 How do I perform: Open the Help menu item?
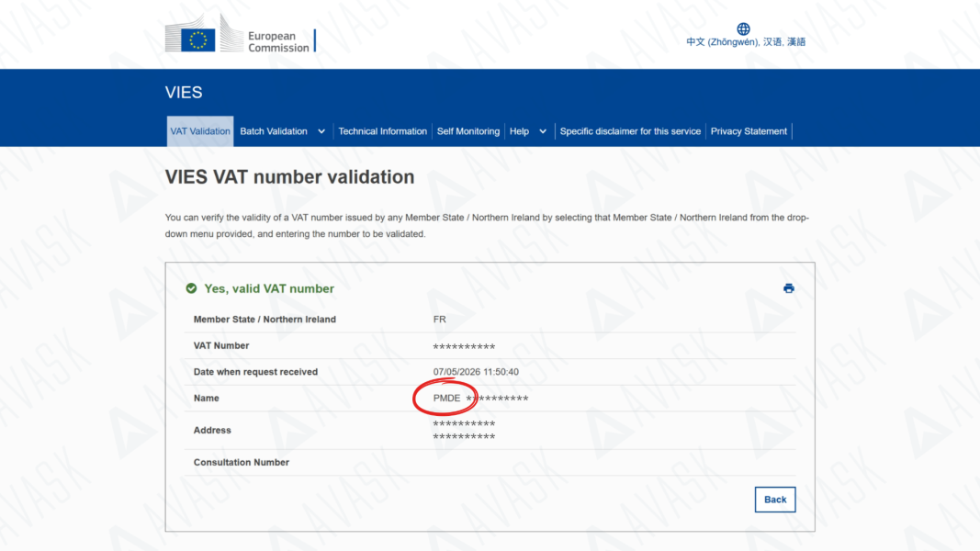(519, 131)
